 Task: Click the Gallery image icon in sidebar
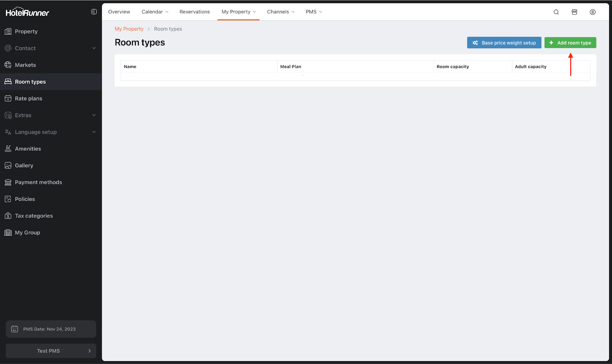coord(8,166)
